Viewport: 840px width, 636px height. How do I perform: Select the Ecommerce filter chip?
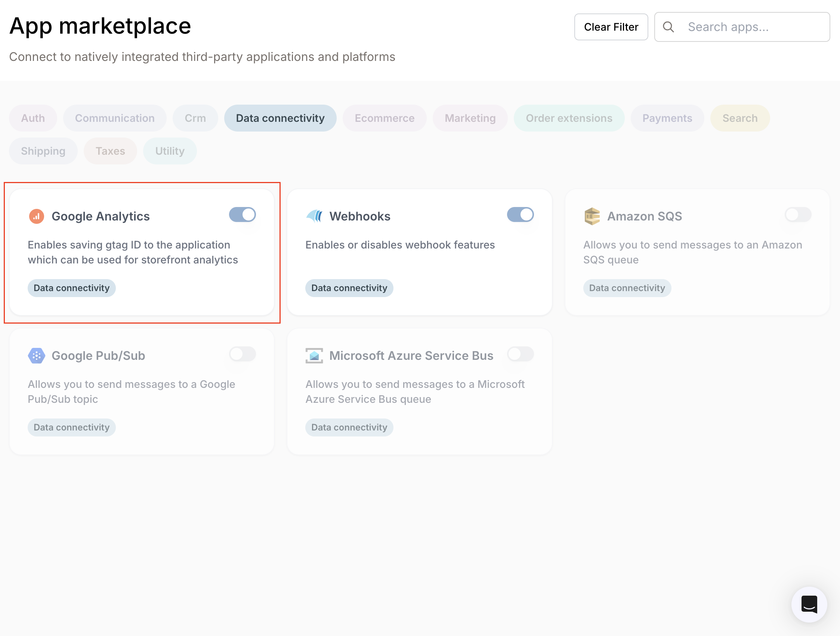pos(384,118)
